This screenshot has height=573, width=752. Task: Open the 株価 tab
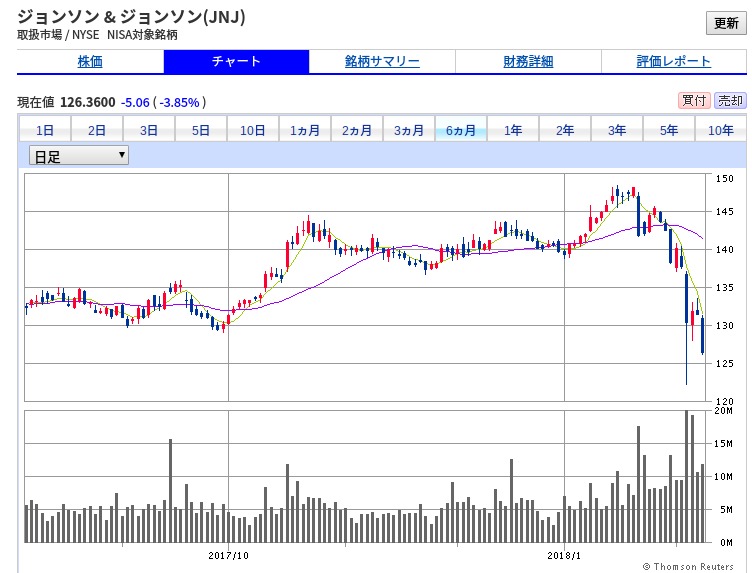[x=90, y=61]
